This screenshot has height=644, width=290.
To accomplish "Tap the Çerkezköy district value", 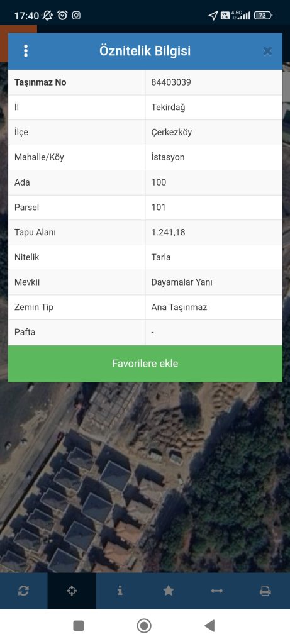I will 171,133.
